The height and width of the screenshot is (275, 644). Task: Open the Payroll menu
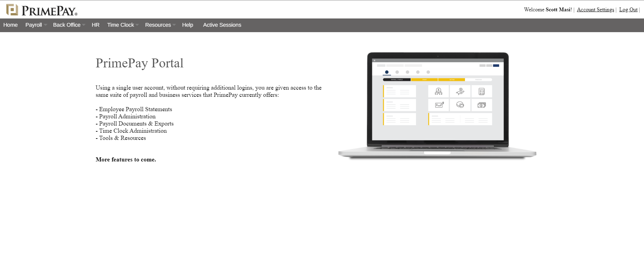(x=34, y=25)
